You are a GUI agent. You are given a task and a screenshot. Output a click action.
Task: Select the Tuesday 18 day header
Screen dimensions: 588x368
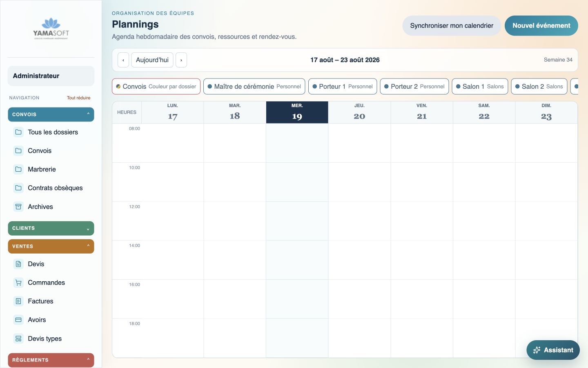click(235, 112)
